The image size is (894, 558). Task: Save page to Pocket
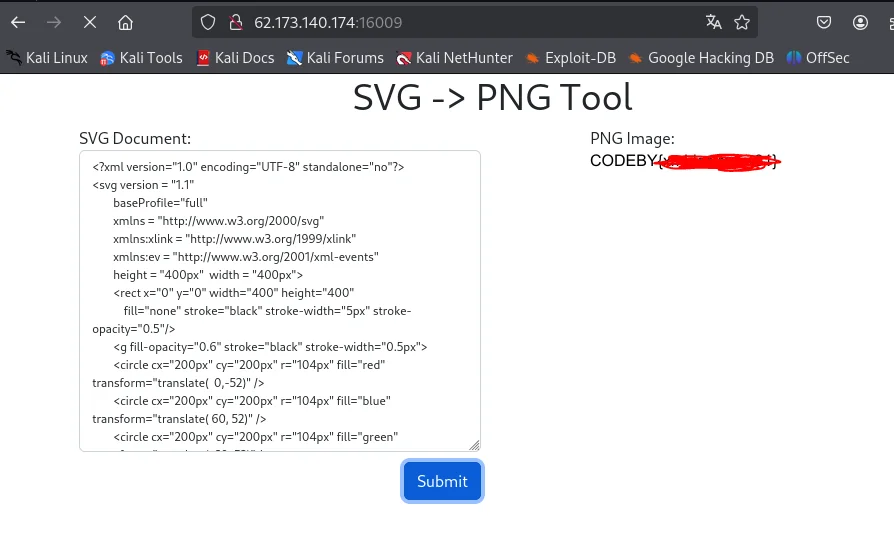pyautogui.click(x=824, y=22)
